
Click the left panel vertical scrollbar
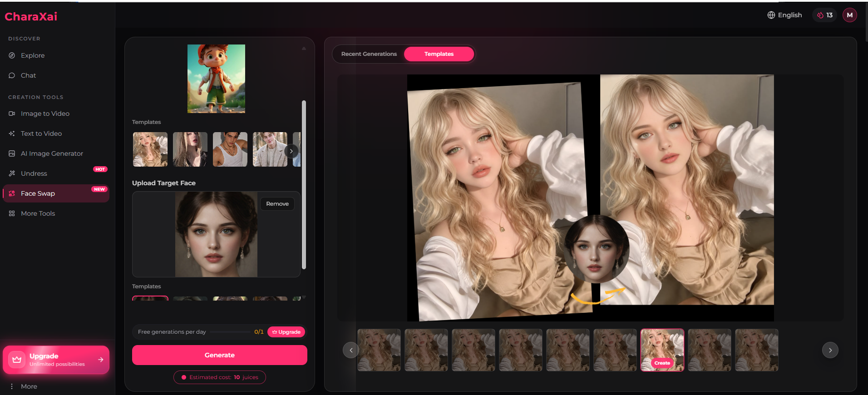tap(304, 185)
